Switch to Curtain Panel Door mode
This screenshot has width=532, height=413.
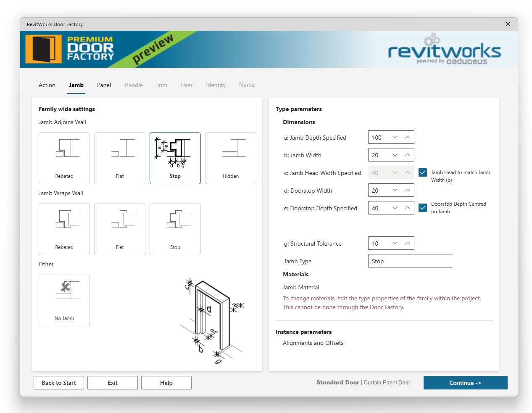(387, 383)
